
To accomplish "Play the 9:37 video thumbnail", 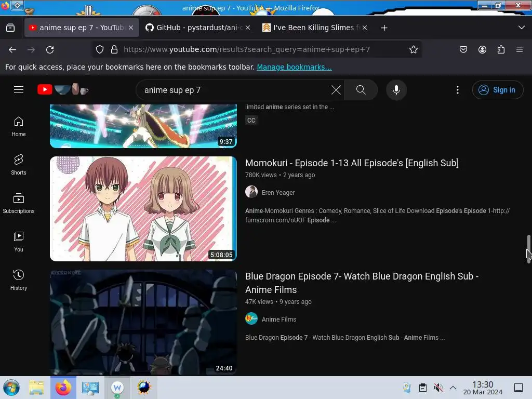I will (x=143, y=126).
